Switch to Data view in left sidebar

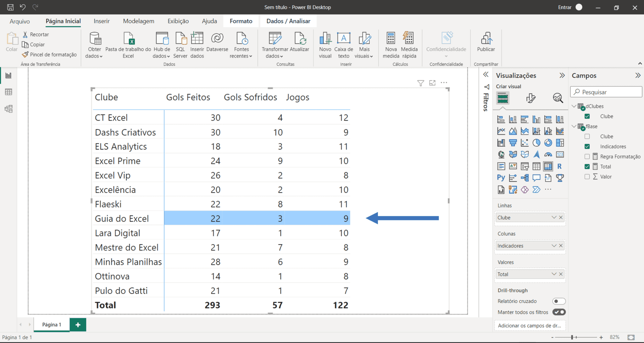(x=8, y=92)
